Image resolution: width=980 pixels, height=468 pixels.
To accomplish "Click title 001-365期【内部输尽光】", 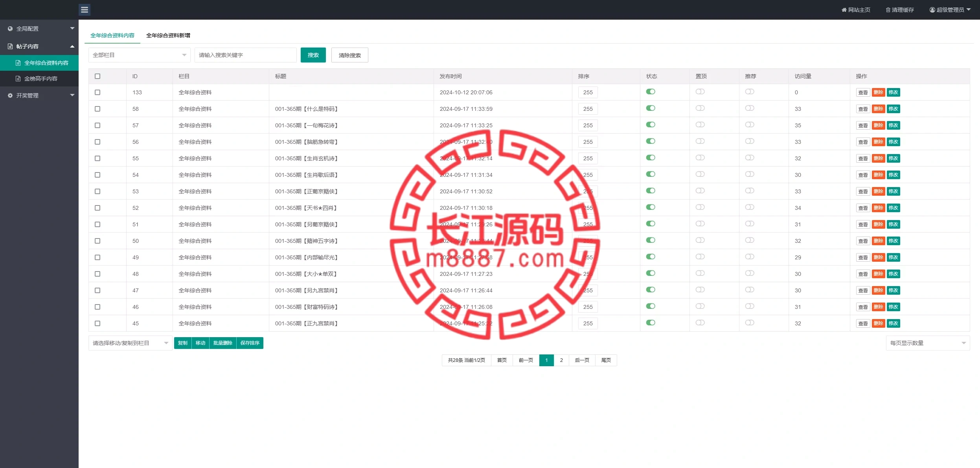I will pyautogui.click(x=307, y=257).
